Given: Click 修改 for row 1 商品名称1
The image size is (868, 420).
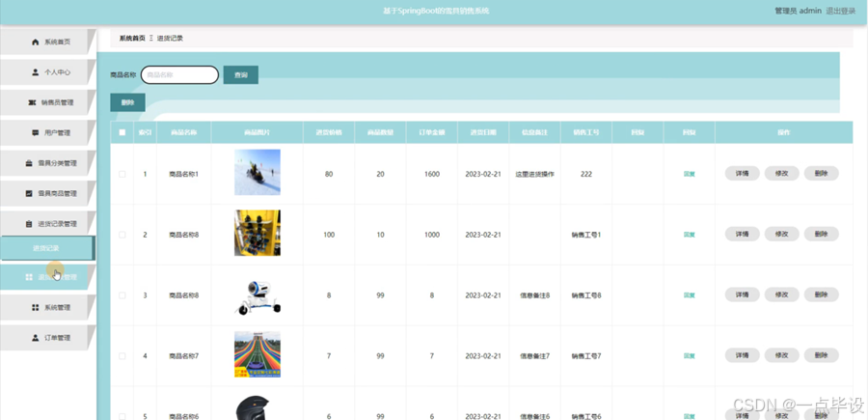Looking at the screenshot, I should [781, 174].
